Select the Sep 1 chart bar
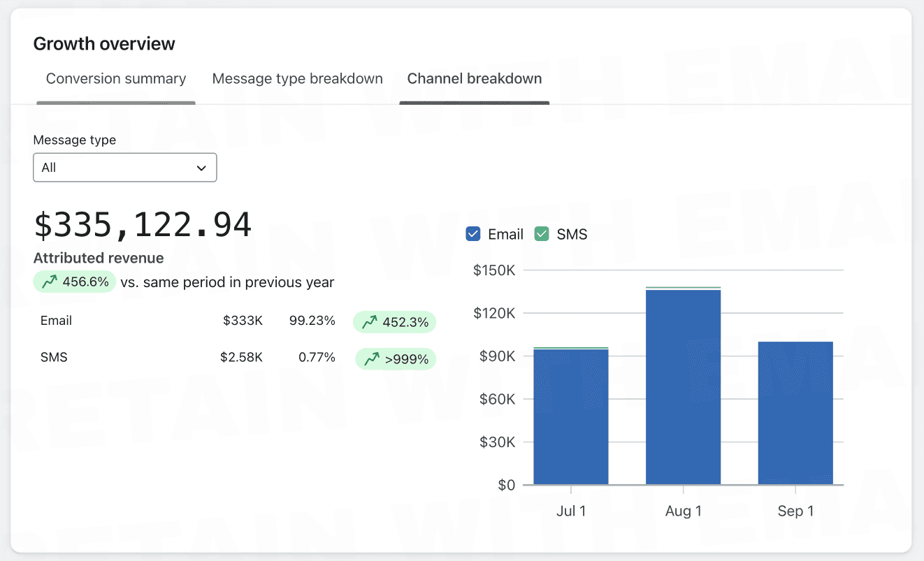Viewport: 924px width, 561px height. [795, 413]
